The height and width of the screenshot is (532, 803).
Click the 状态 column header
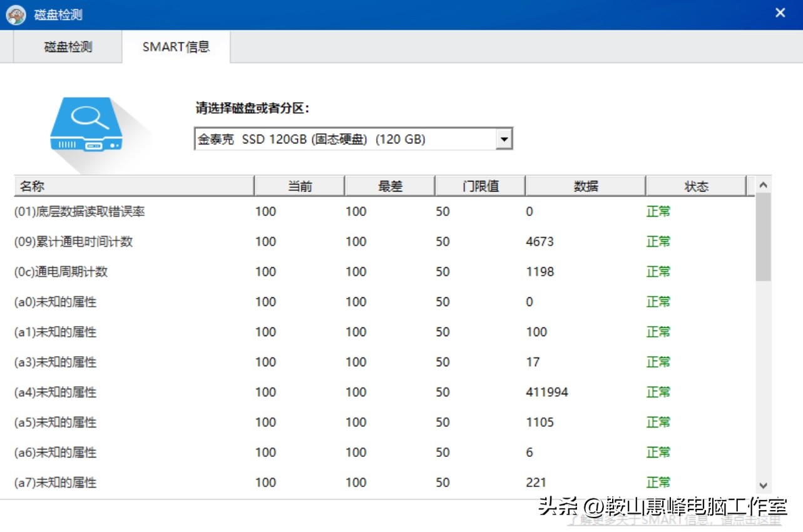[x=695, y=185]
